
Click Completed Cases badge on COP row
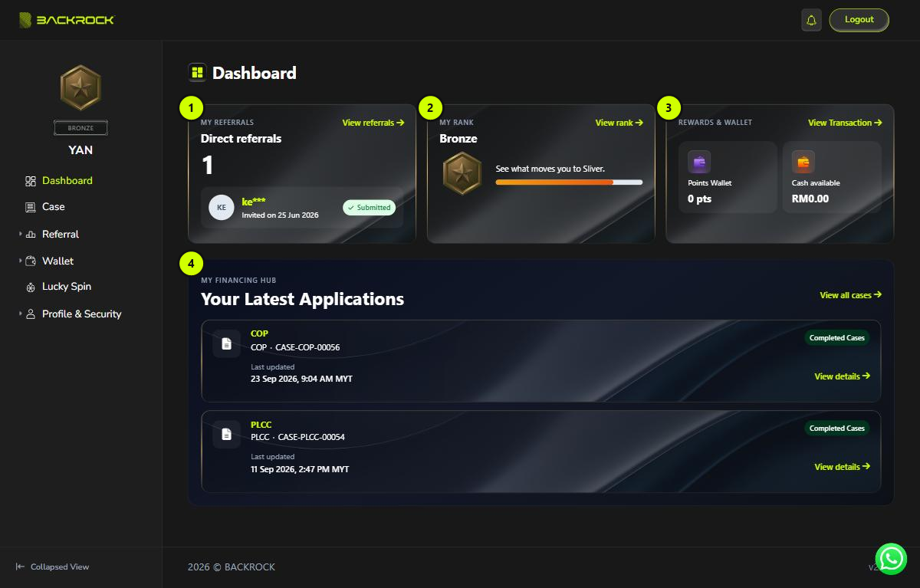tap(837, 338)
